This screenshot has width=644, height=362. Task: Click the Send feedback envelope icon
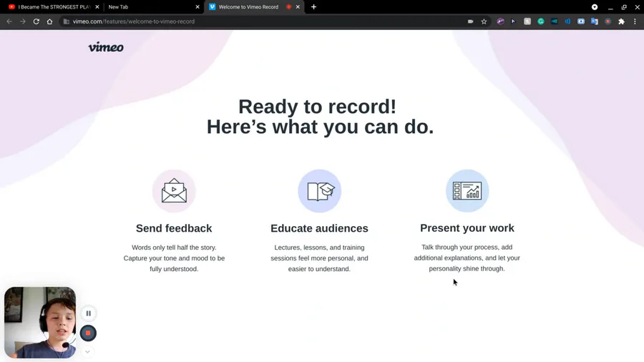pyautogui.click(x=174, y=191)
